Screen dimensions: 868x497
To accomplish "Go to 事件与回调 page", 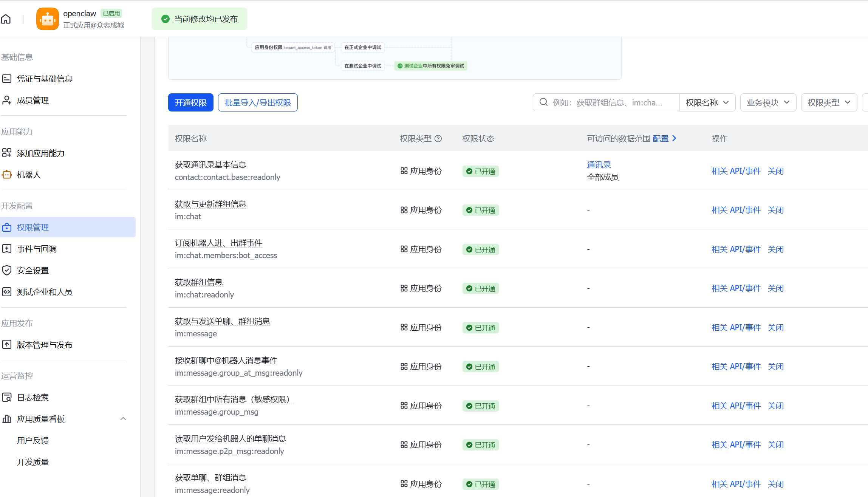I will pos(37,249).
